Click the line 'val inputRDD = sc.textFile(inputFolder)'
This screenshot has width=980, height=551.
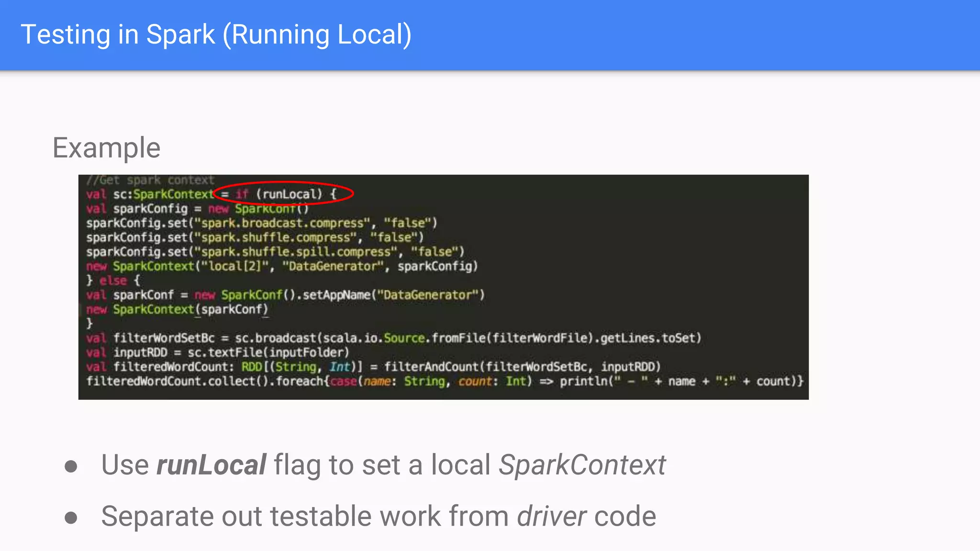pyautogui.click(x=218, y=353)
